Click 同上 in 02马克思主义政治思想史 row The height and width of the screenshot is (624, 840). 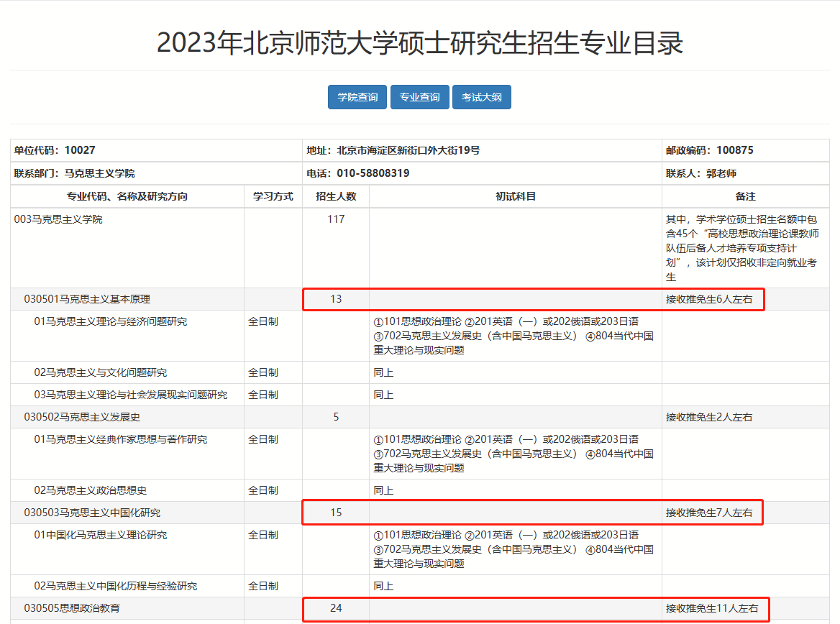(383, 490)
